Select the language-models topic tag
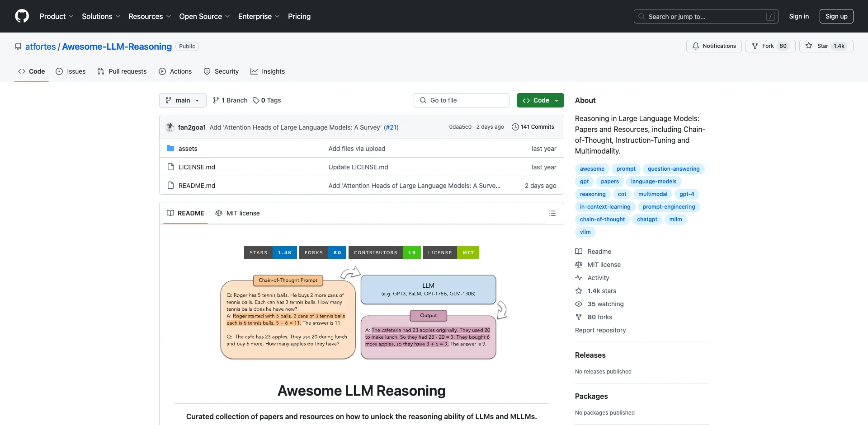Viewport: 868px width, 425px height. [654, 182]
